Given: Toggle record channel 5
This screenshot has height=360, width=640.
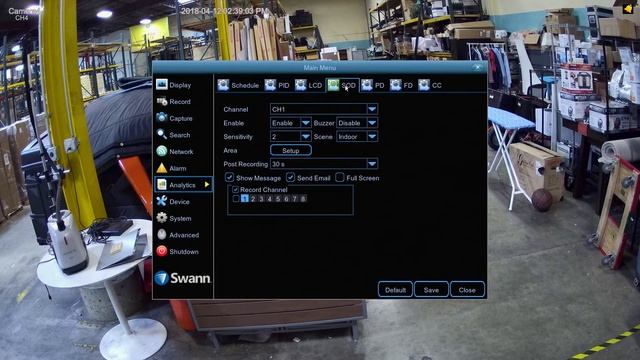Looking at the screenshot, I should 278,199.
